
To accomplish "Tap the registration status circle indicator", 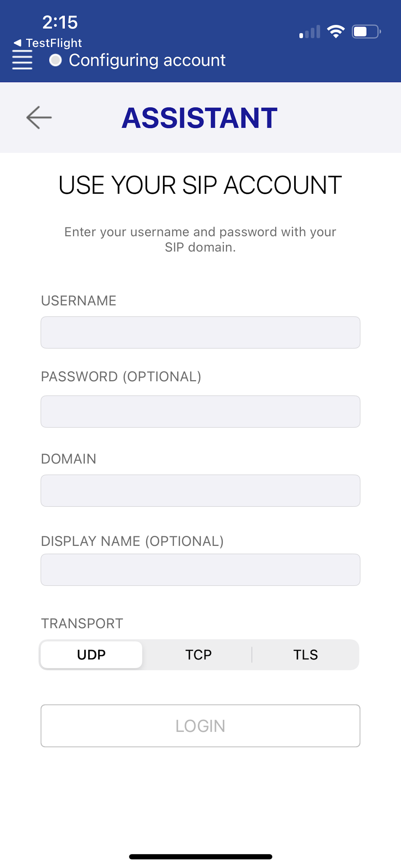I will coord(56,60).
